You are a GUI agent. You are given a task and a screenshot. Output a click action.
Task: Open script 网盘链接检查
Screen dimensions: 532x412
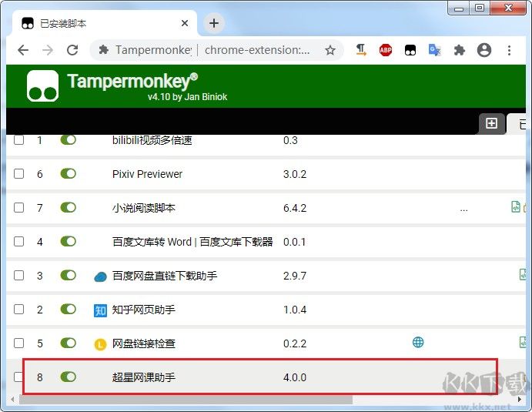click(143, 343)
